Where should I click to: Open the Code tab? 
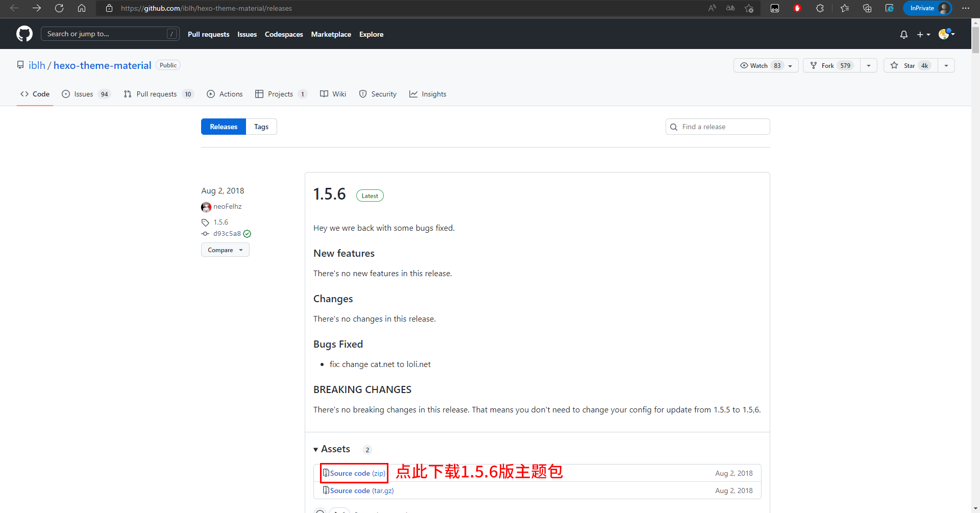point(35,94)
